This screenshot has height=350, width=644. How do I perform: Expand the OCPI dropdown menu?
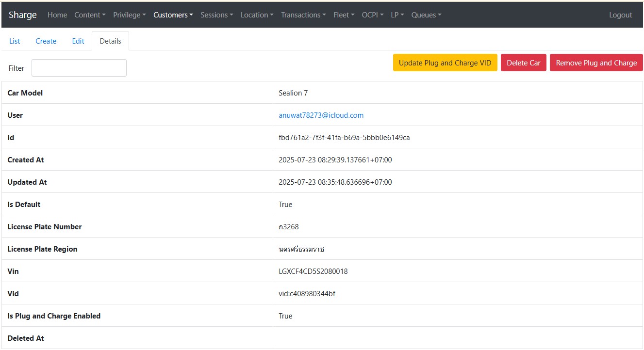372,15
